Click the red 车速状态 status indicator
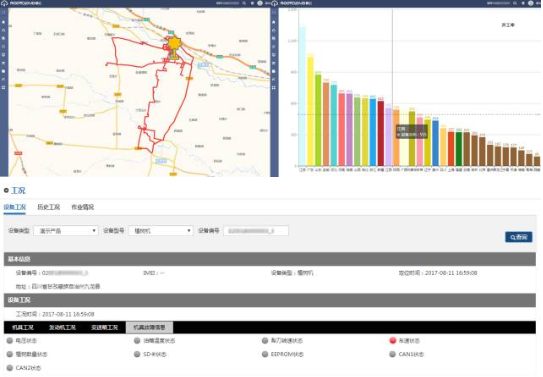The image size is (543, 377). click(392, 341)
